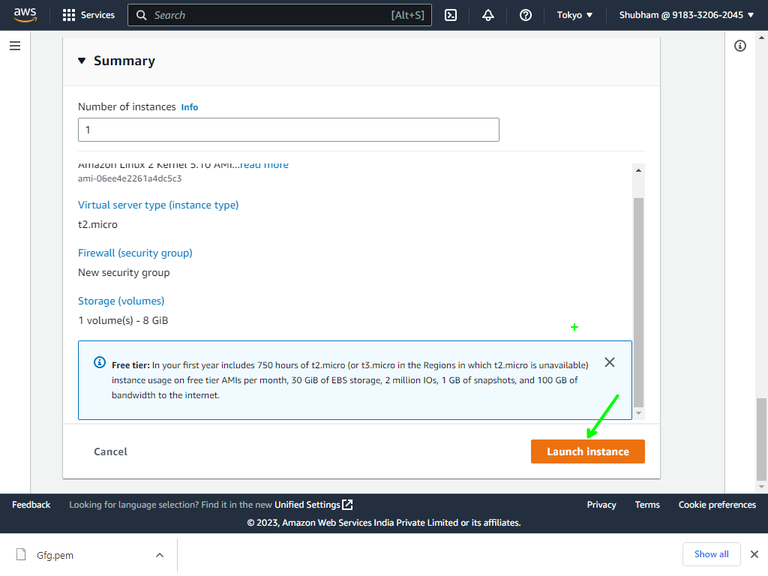Viewport: 768px width, 576px height.
Task: Click the Gfg.pem download file name
Action: tap(55, 555)
